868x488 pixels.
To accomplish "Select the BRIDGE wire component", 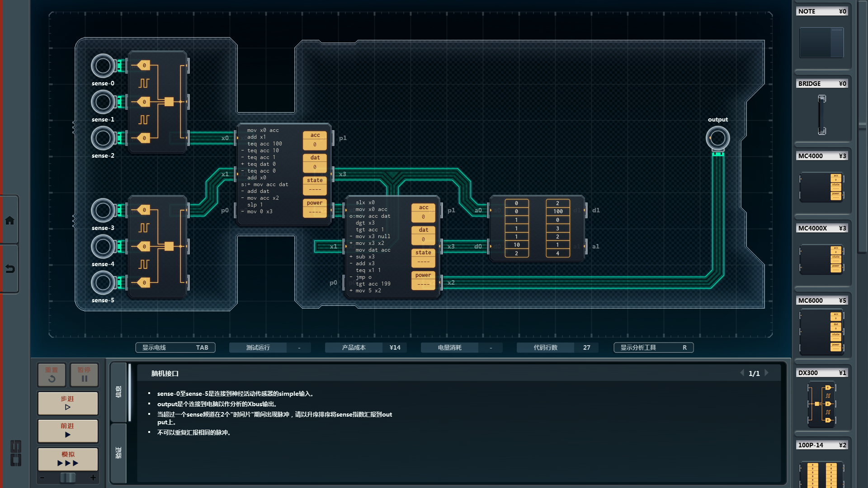I will point(821,115).
